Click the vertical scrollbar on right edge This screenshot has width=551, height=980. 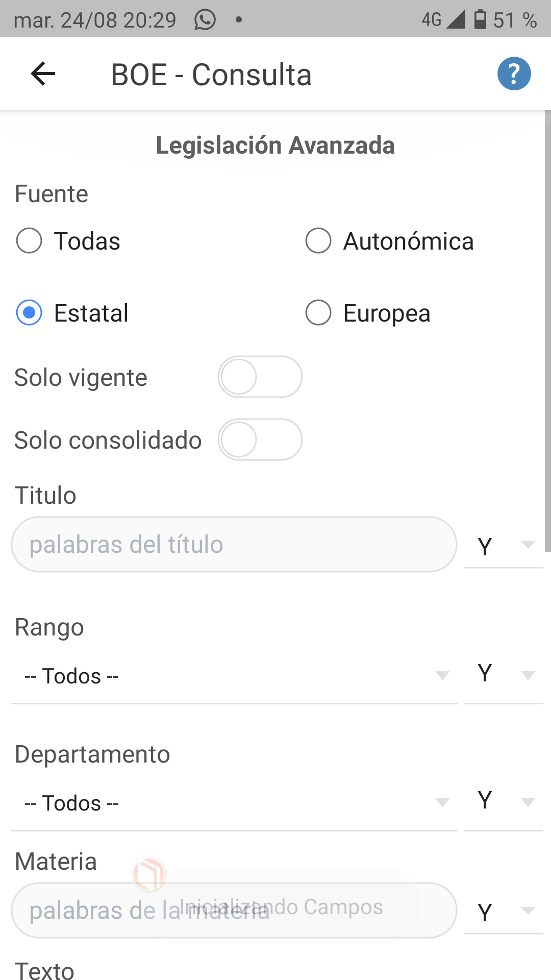(x=547, y=332)
